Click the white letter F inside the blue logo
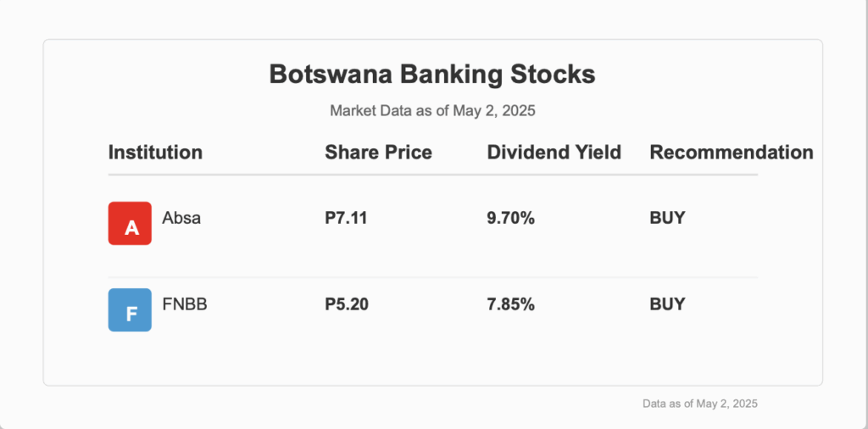This screenshot has height=429, width=868. (x=131, y=314)
